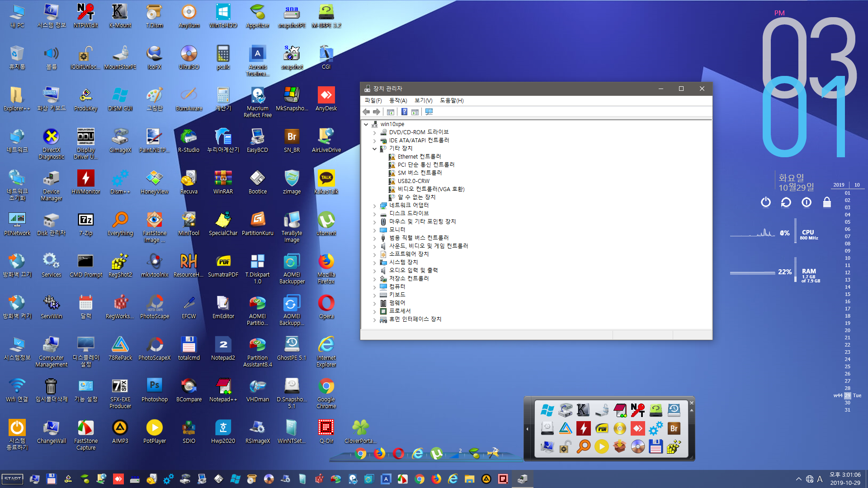Viewport: 868px width, 488px height.
Task: Open the HWMonitor desktop icon
Action: (x=85, y=182)
